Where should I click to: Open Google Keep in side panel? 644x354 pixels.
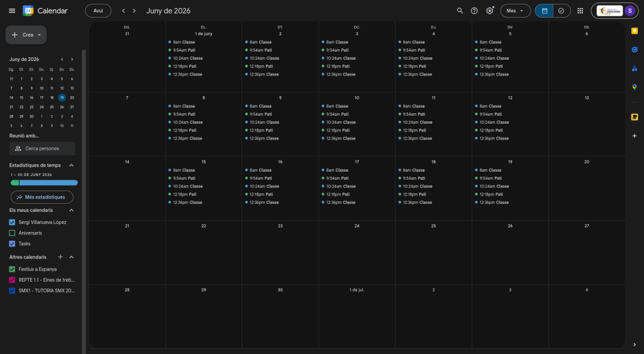[634, 30]
